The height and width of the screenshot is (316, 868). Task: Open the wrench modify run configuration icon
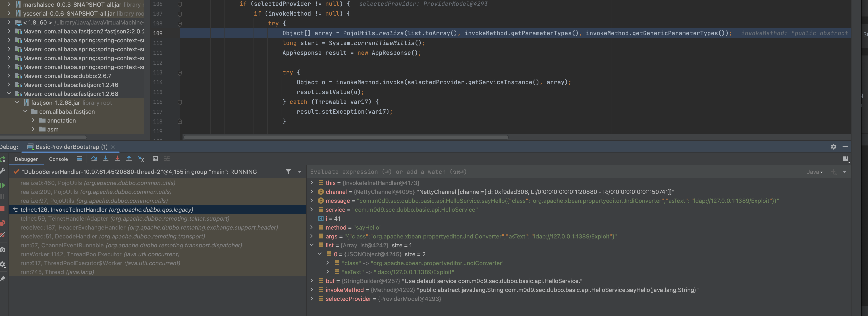tap(3, 171)
